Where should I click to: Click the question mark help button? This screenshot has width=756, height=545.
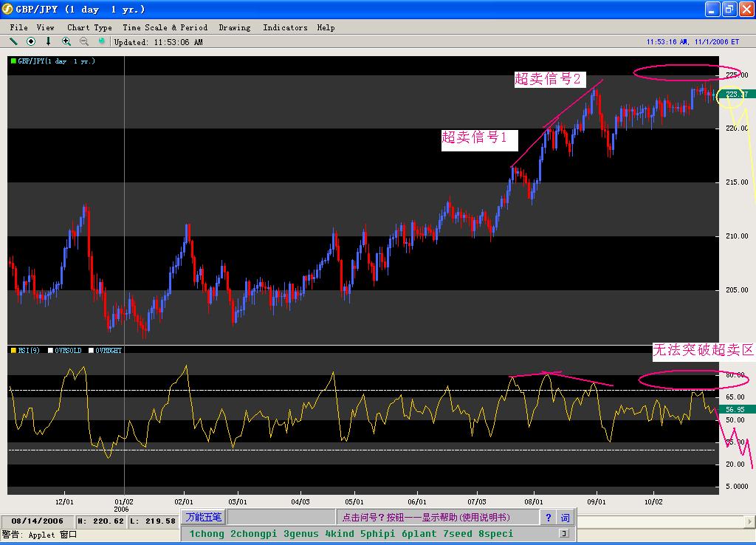point(549,518)
